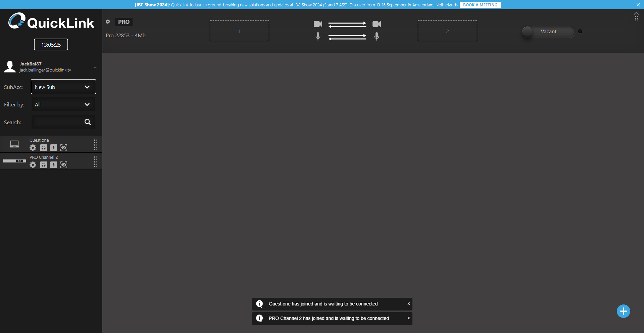644x333 pixels.
Task: Toggle the right camera video icon
Action: pos(377,24)
